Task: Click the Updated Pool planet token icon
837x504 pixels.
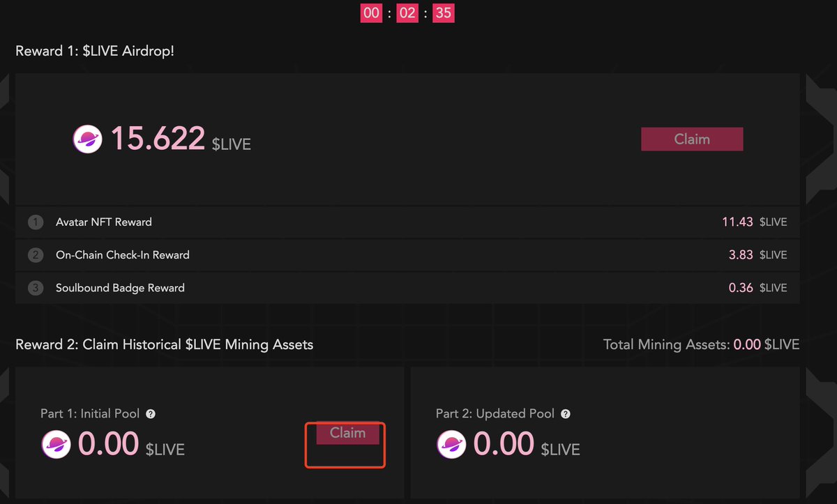Action: [x=451, y=444]
